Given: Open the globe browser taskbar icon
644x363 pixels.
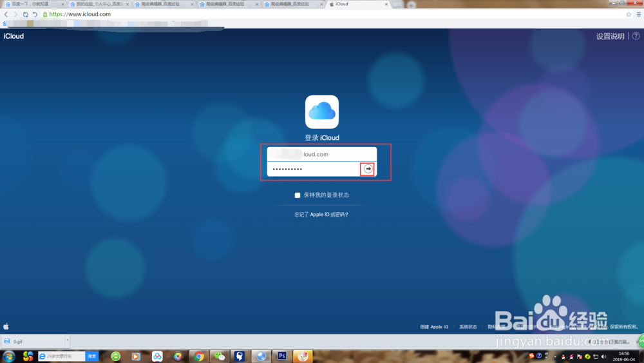Looking at the screenshot, I should click(261, 357).
